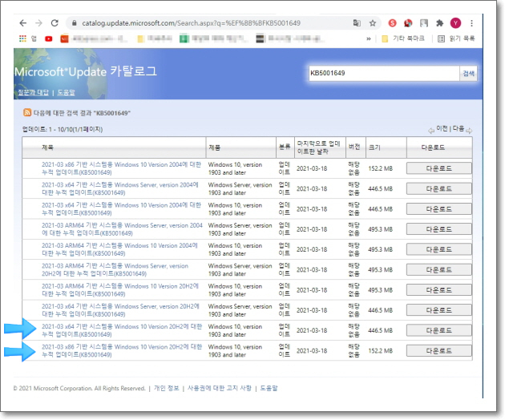Open x86 Windows 10 Version 2004 update link

[x=121, y=168]
